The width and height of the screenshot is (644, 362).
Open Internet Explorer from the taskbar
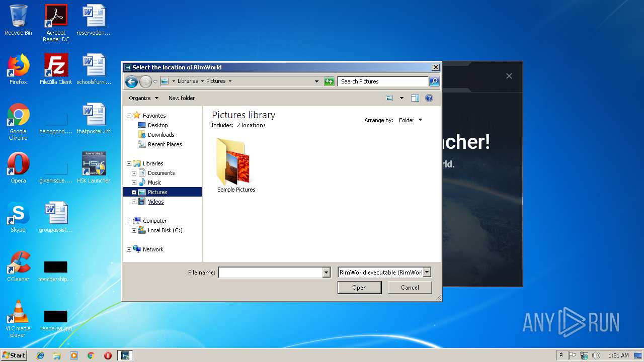pyautogui.click(x=40, y=355)
